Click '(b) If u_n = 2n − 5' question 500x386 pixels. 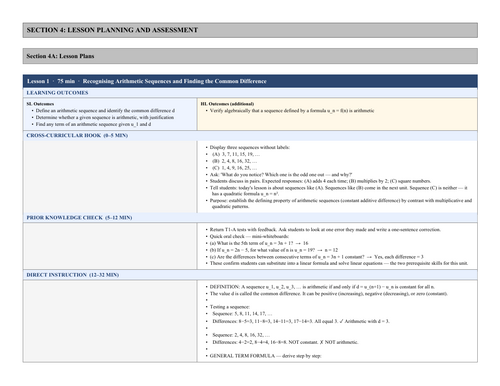point(273,250)
